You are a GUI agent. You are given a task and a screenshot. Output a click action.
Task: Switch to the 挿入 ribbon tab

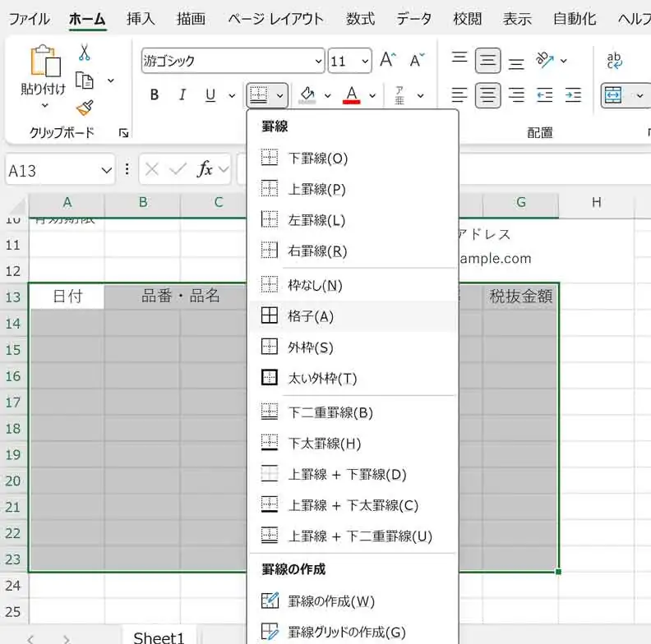[141, 18]
